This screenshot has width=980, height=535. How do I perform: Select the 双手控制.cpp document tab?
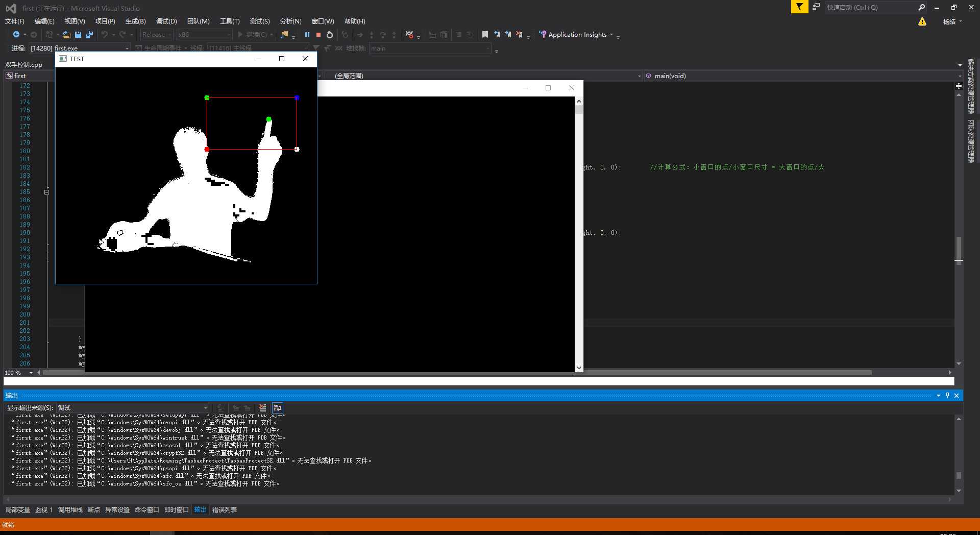click(x=24, y=65)
